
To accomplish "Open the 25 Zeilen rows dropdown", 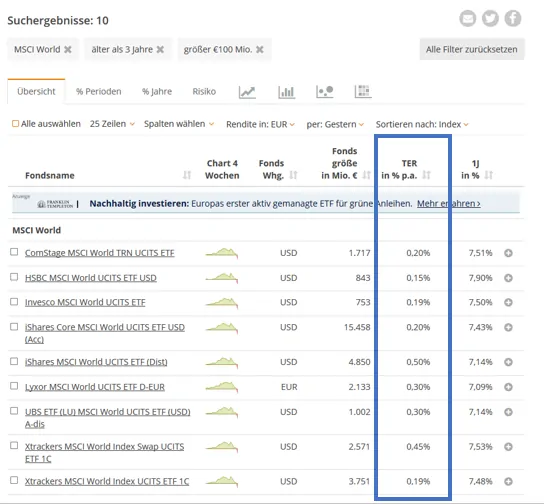I will pos(112,124).
